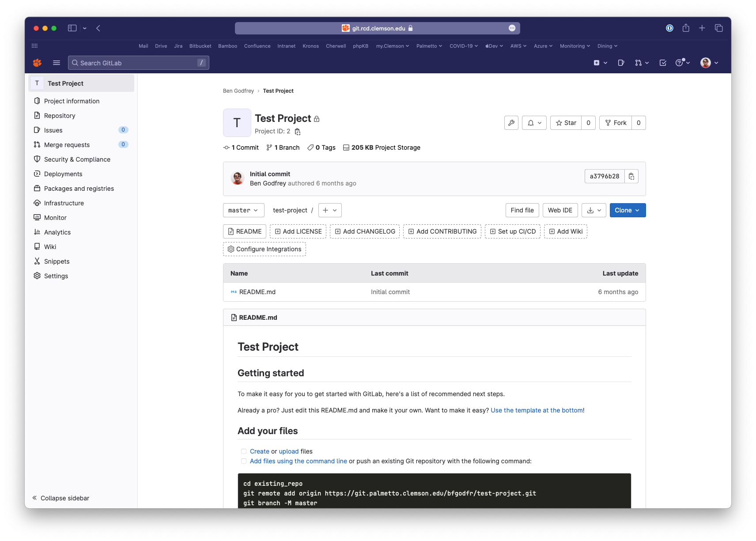Check the Add files using command line task
The width and height of the screenshot is (756, 541).
244,461
